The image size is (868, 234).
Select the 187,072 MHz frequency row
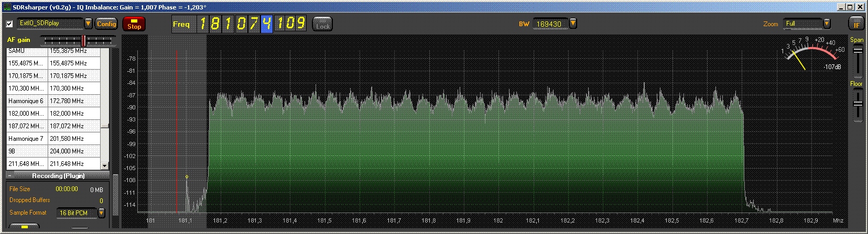[53, 126]
